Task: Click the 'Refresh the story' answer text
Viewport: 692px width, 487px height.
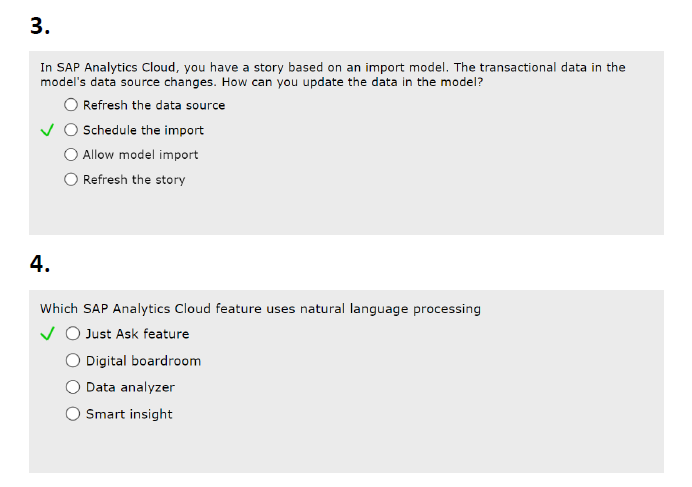Action: [x=134, y=180]
